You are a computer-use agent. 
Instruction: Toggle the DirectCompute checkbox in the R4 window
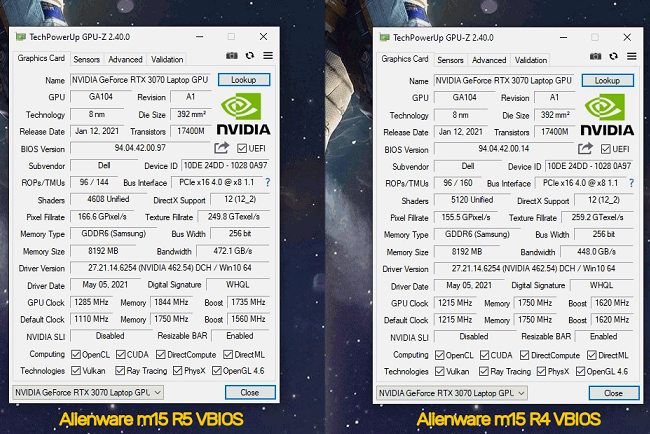tap(524, 355)
